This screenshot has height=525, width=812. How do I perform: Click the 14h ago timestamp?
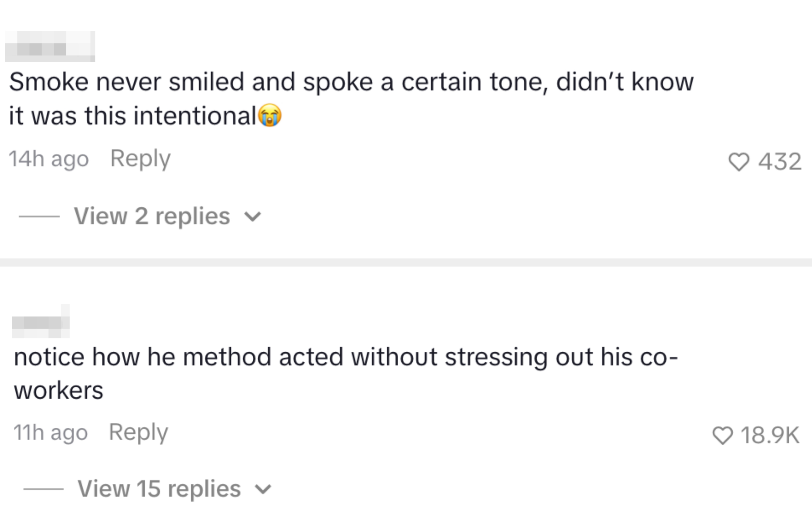point(48,159)
